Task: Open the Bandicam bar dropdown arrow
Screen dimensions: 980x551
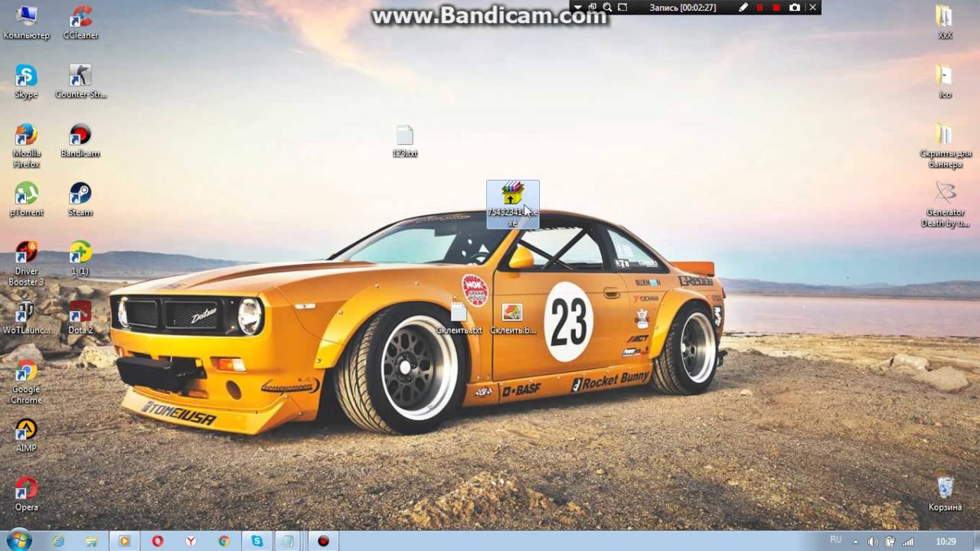Action: (x=577, y=8)
